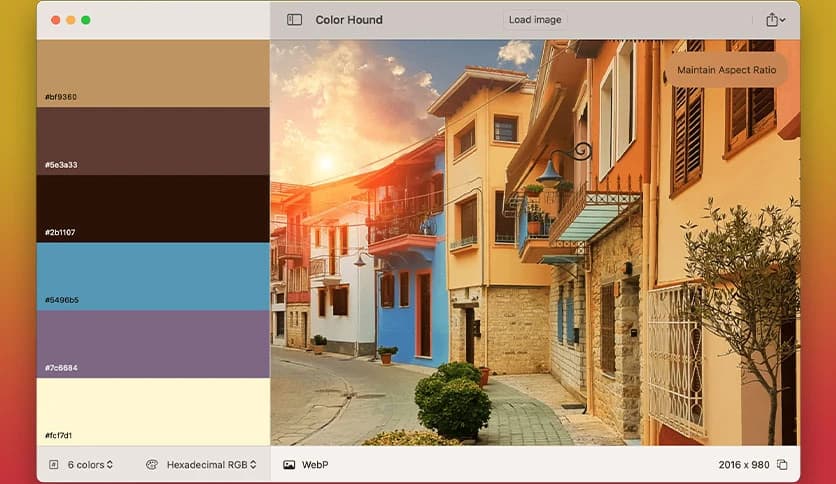The height and width of the screenshot is (484, 836).
Task: Click the #5e3a33 hex label
Action: pyautogui.click(x=61, y=165)
